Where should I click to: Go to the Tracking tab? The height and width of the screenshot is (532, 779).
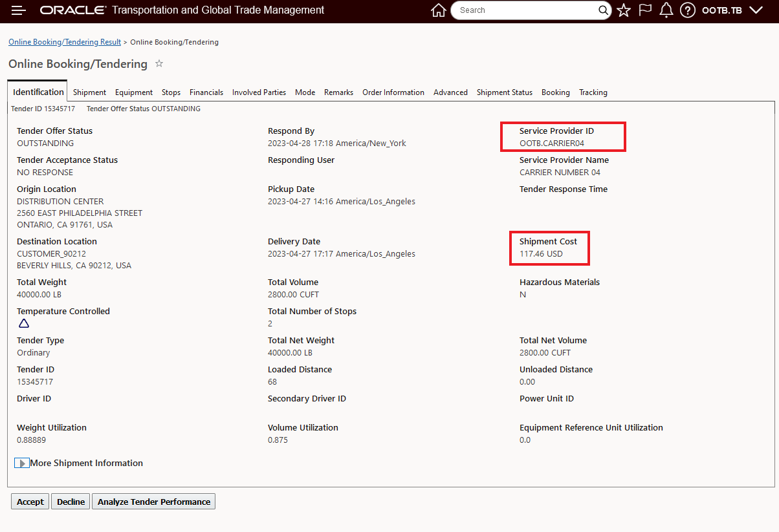(593, 92)
